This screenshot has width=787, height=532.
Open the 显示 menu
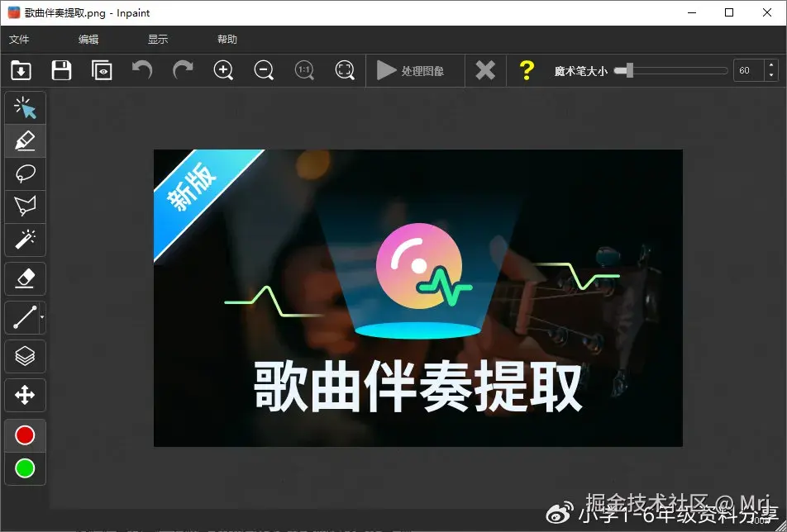pos(157,38)
